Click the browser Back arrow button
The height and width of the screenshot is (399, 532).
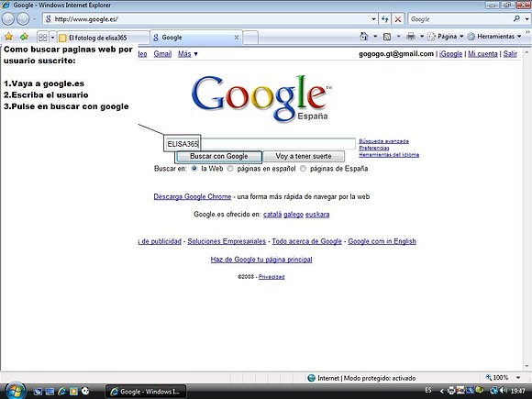coord(8,19)
